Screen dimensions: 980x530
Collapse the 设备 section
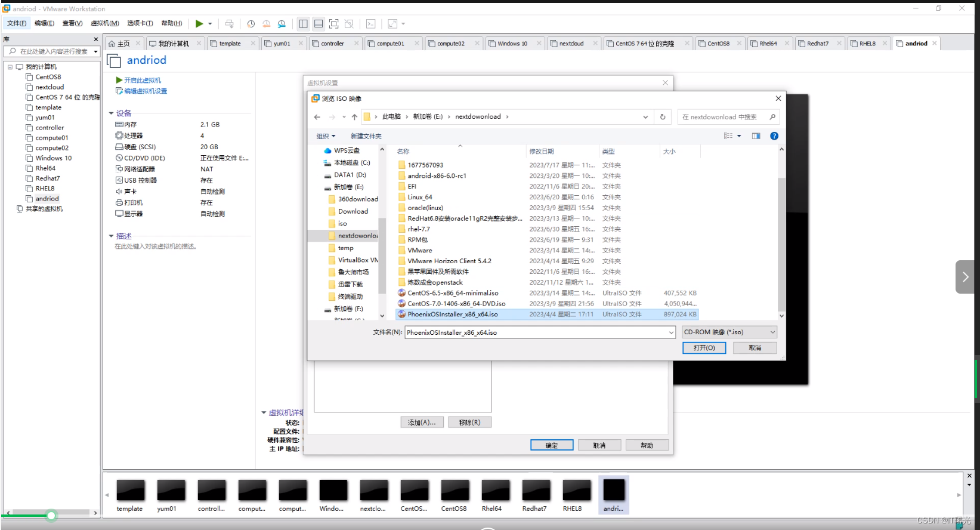pyautogui.click(x=111, y=113)
